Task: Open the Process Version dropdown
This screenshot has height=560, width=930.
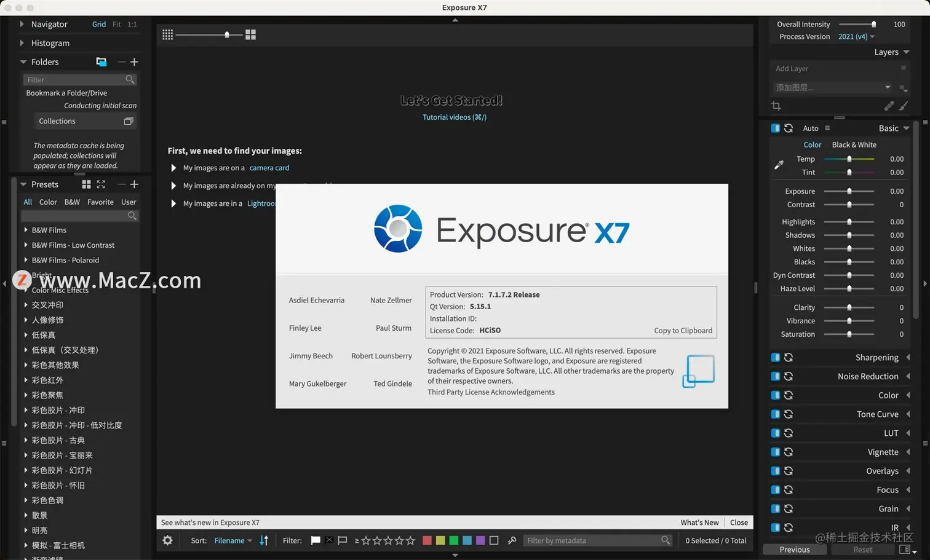Action: [x=856, y=36]
